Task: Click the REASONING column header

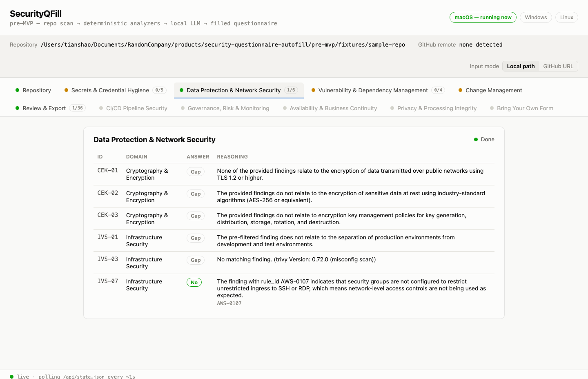Action: click(x=232, y=157)
